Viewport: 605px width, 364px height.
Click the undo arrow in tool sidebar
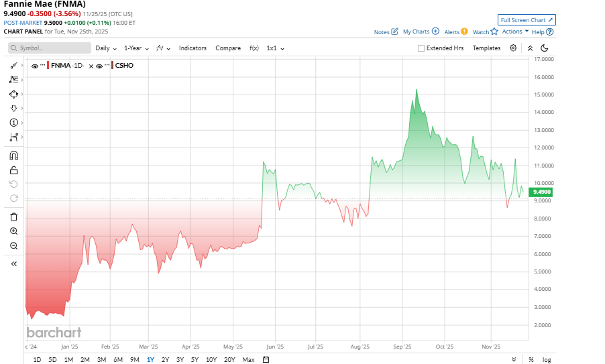[x=13, y=184]
